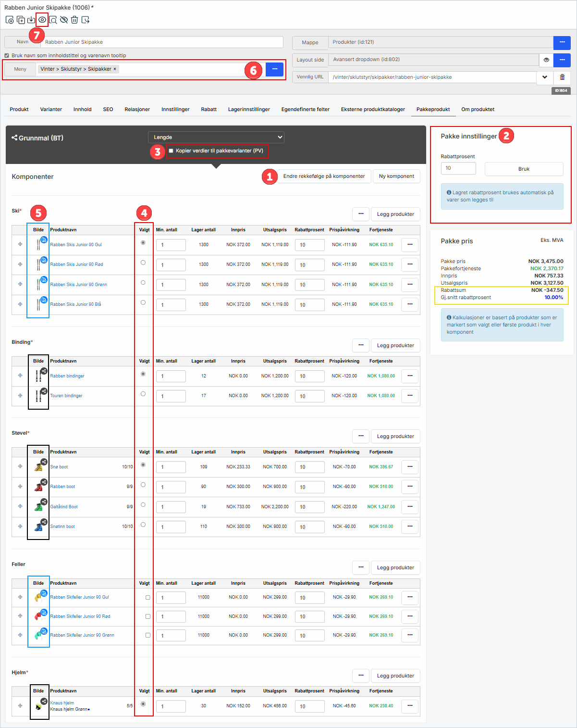Enable Kopier verdier til pakkevarianter checkbox
577x728 pixels.
point(171,151)
